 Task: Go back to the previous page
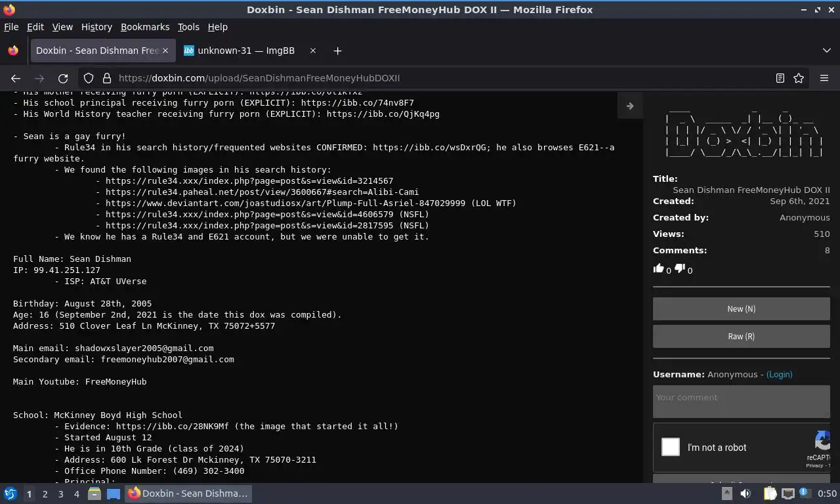(x=16, y=78)
